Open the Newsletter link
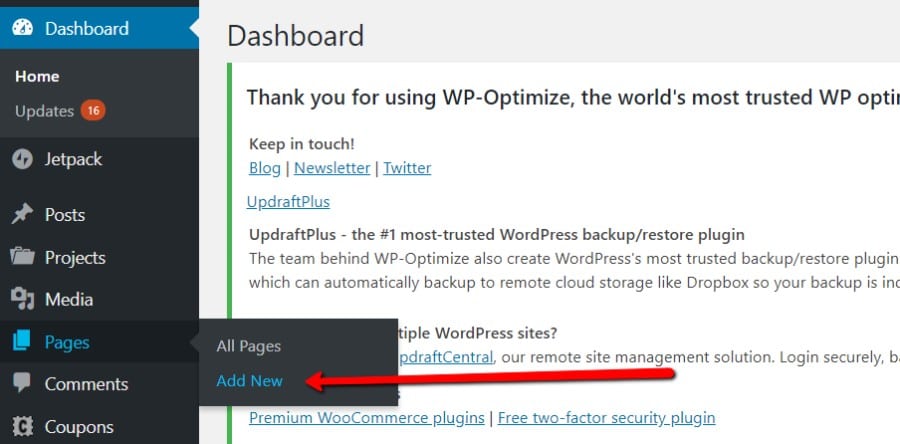Viewport: 900px width, 444px height. click(332, 168)
